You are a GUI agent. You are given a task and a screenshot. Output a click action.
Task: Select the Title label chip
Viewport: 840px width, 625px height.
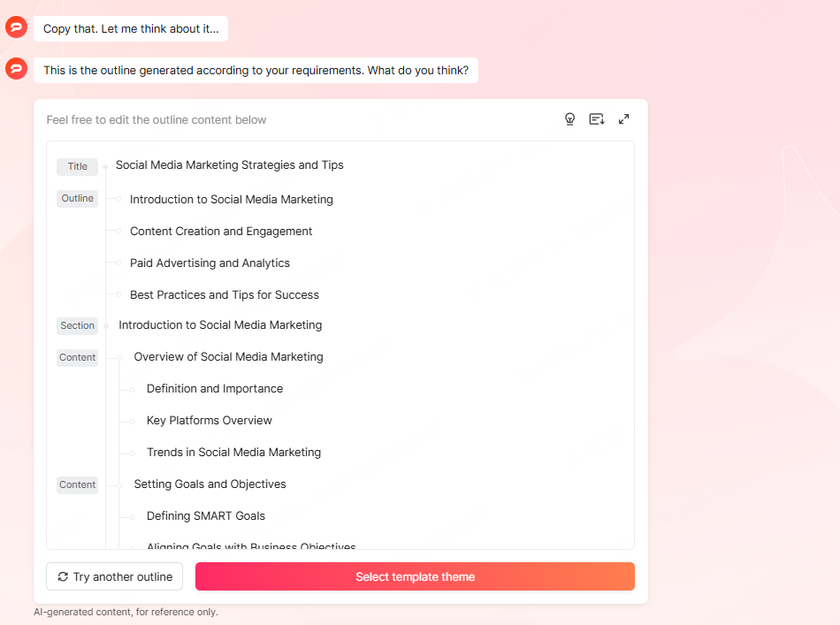77,166
